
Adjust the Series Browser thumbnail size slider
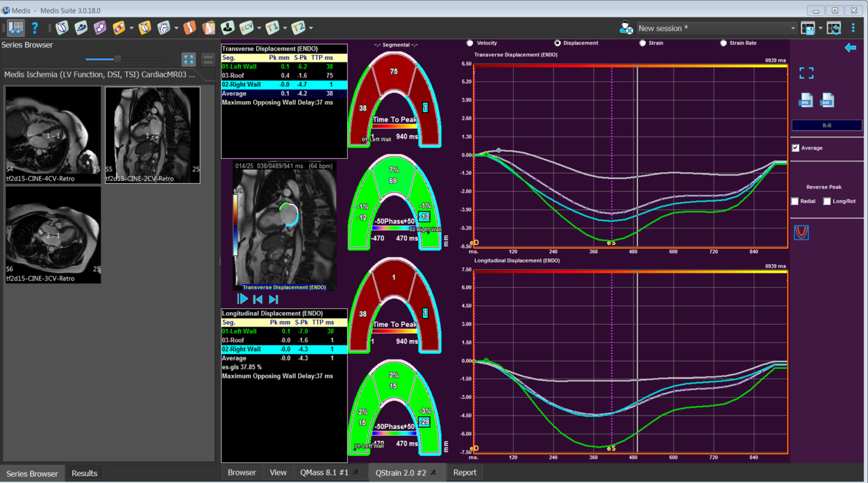(117, 59)
